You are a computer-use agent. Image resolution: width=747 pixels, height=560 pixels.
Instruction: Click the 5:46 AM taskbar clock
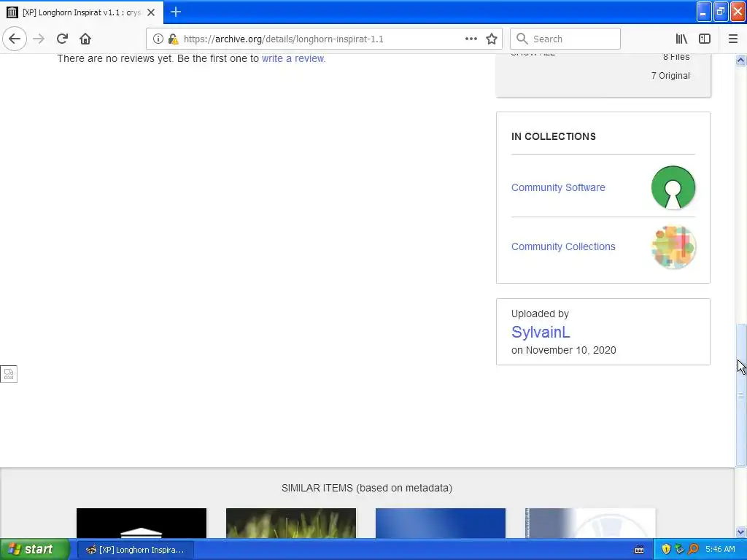[x=720, y=550]
